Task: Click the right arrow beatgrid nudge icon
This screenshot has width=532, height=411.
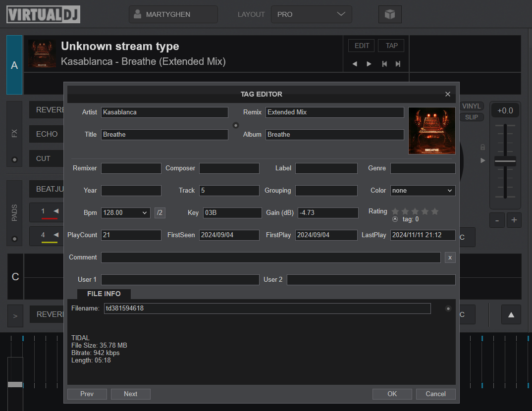Action: [x=369, y=64]
